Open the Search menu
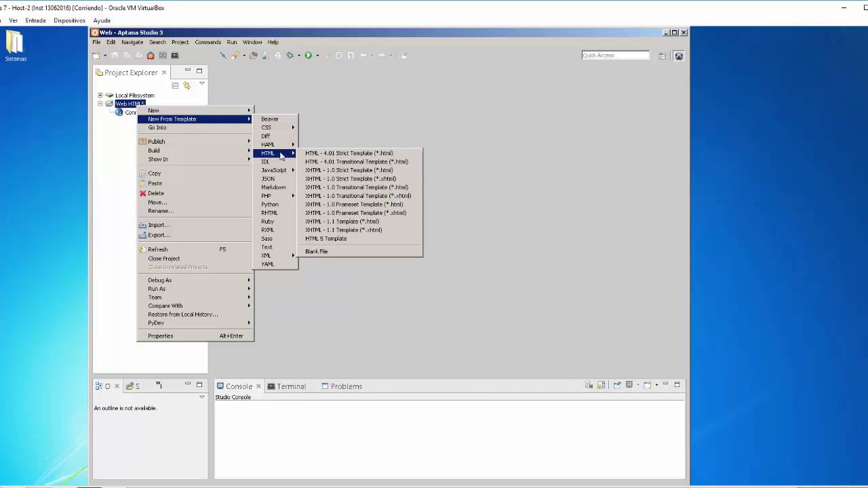The height and width of the screenshot is (488, 868). click(157, 42)
